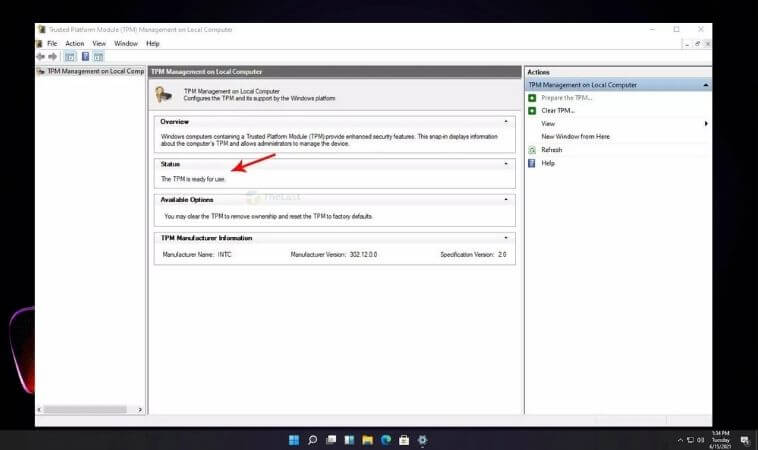Click the Show/Hide Action Pane toolbar icon
This screenshot has height=450, width=758.
point(99,57)
